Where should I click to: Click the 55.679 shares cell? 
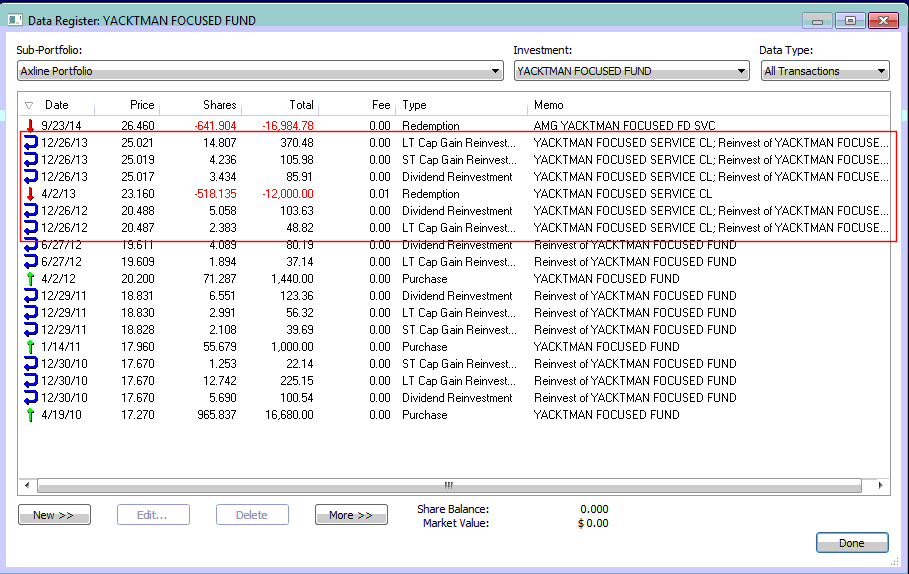click(x=220, y=347)
